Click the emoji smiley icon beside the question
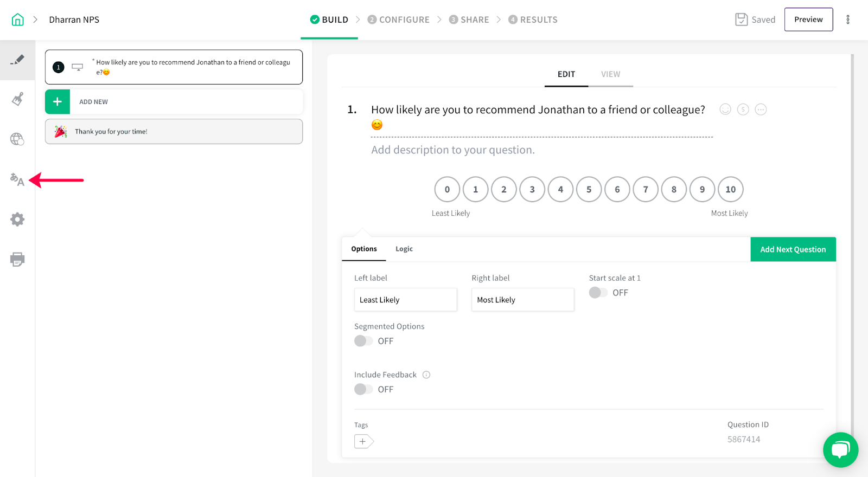868x477 pixels. tap(725, 109)
